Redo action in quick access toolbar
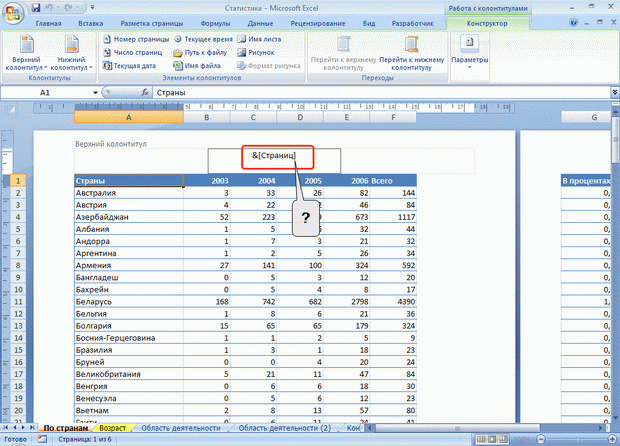 [x=68, y=8]
